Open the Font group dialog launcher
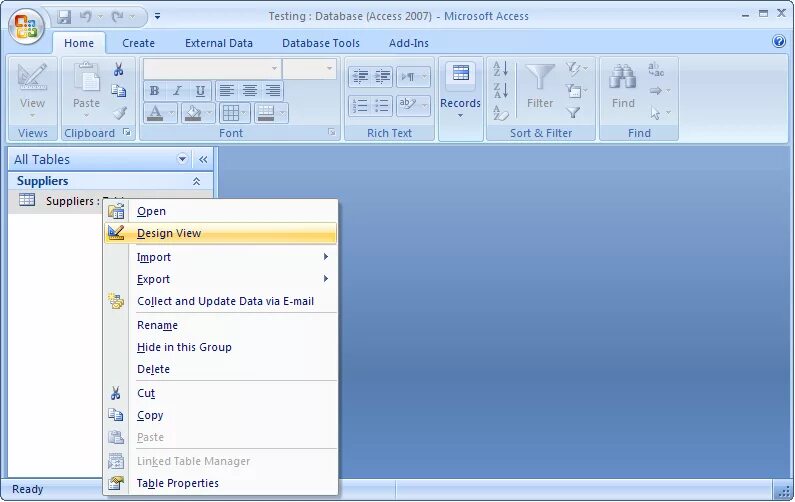Viewport: 795px width, 502px height. [332, 132]
